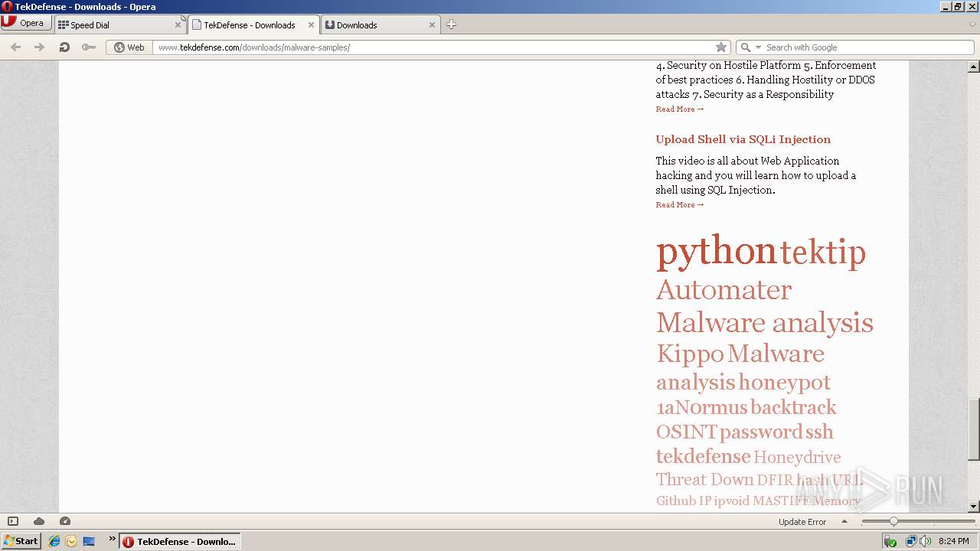Image resolution: width=980 pixels, height=551 pixels.
Task: Toggle the panels button in status bar
Action: pyautogui.click(x=13, y=521)
